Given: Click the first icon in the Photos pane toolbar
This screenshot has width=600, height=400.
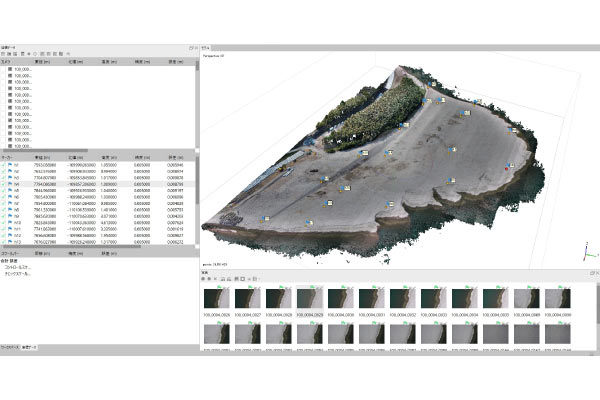Looking at the screenshot, I should tap(205, 277).
